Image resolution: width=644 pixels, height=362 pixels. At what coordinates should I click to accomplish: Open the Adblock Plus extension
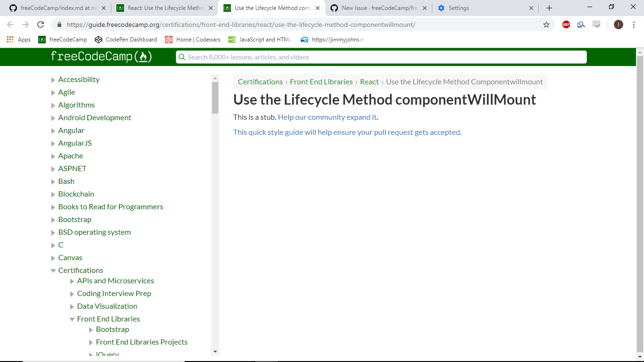566,24
